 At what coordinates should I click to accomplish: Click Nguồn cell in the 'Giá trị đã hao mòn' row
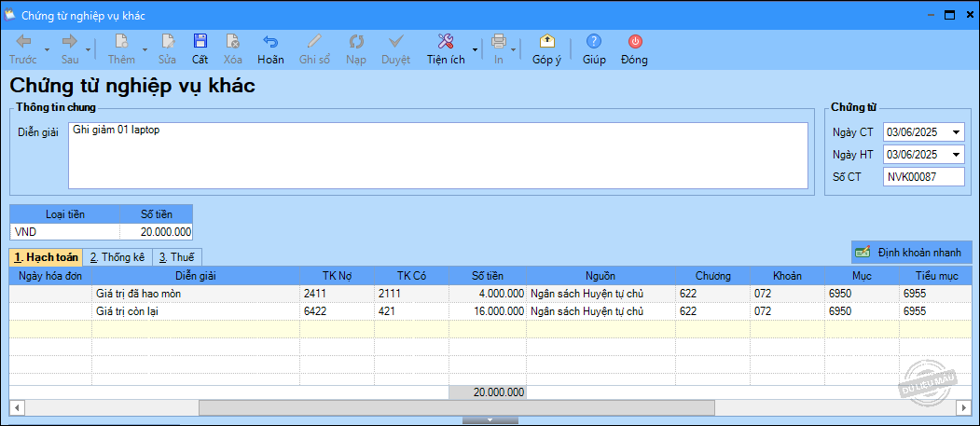click(600, 294)
